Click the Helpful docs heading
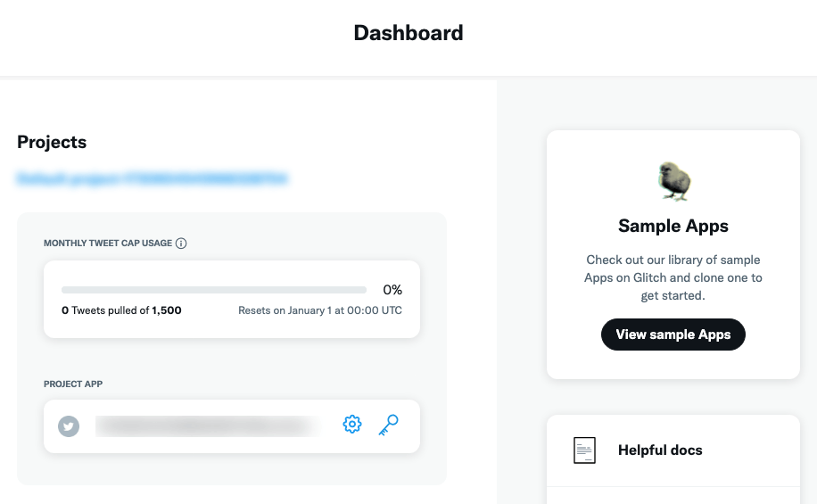 660,450
